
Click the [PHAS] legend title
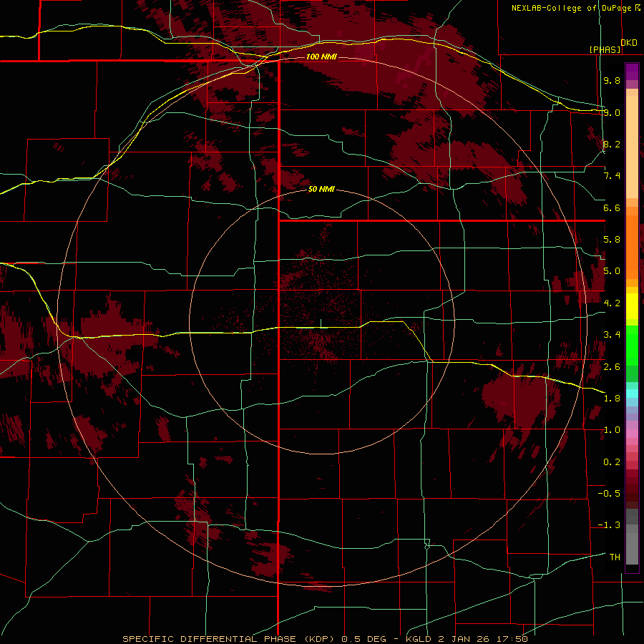(x=605, y=50)
